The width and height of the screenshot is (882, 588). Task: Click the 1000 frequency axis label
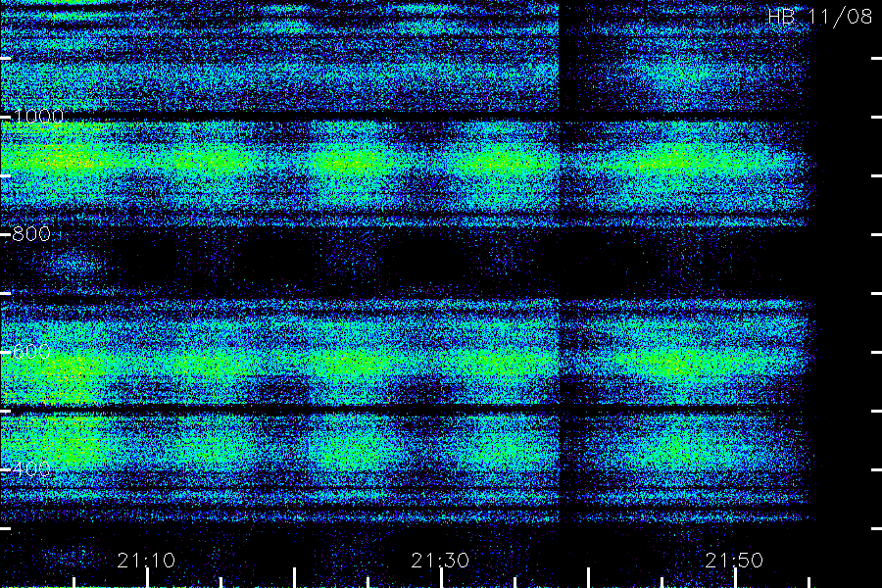37,117
